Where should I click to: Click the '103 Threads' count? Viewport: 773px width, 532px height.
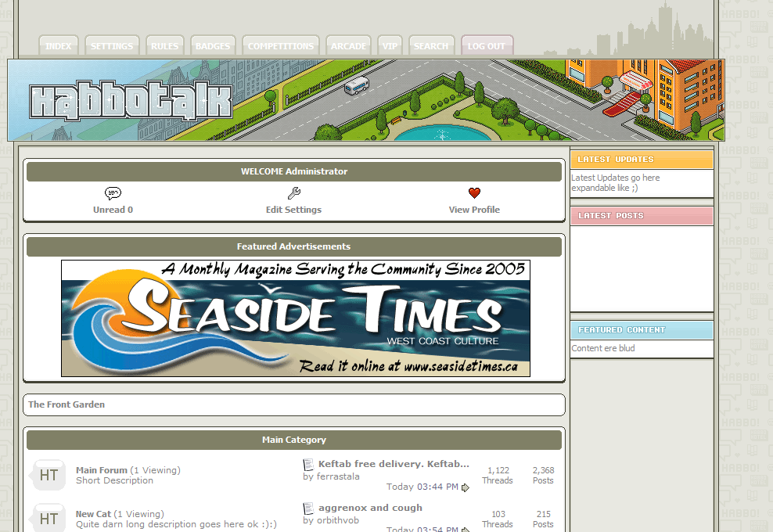coord(498,519)
